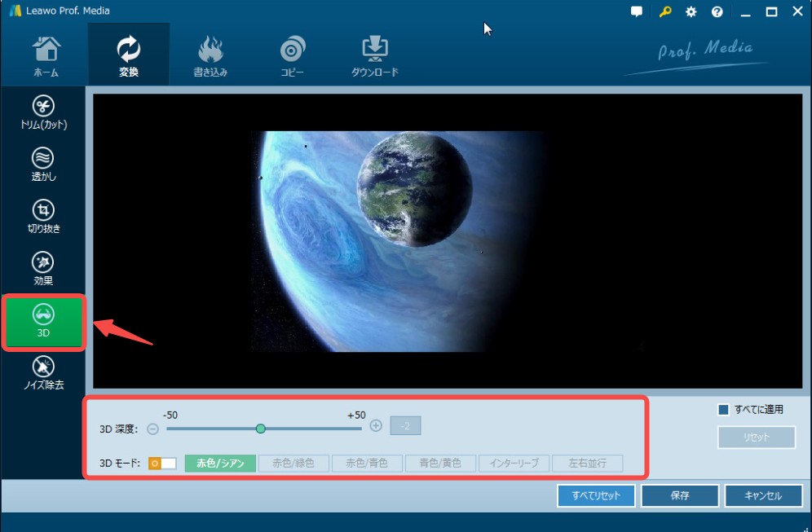
Task: Select the 青色/黄色 3D mode
Action: pos(441,464)
